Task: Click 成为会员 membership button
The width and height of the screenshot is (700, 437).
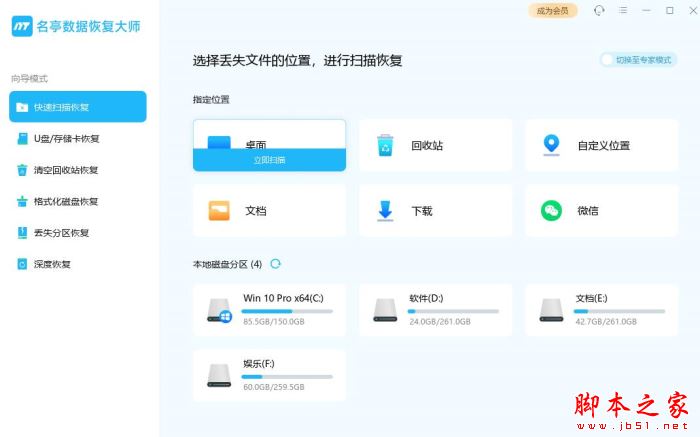Action: (553, 11)
